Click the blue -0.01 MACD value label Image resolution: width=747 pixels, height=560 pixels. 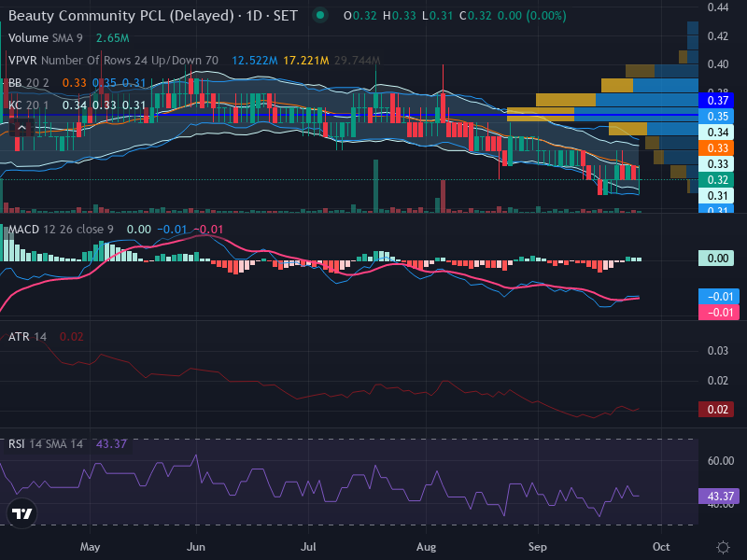click(x=719, y=297)
